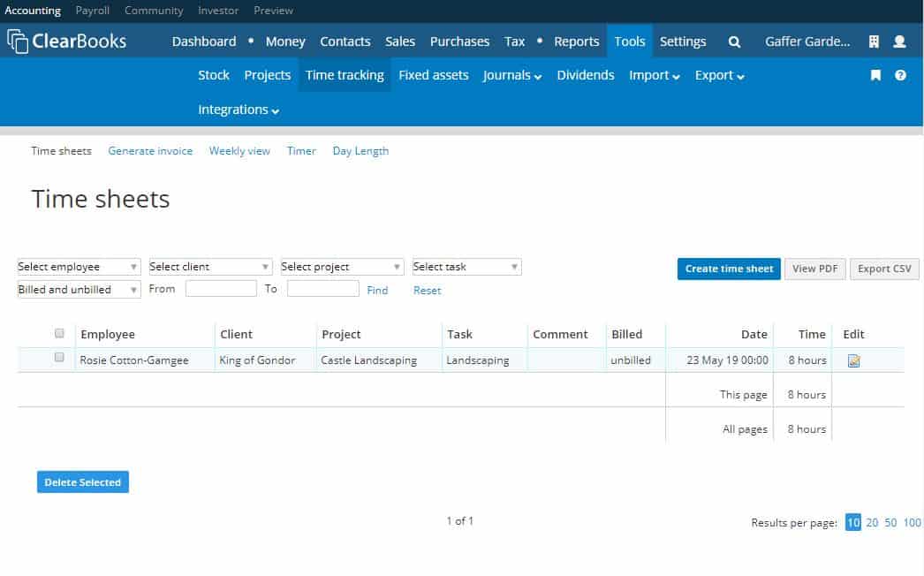Image resolution: width=924 pixels, height=576 pixels.
Task: Click the ClearBooks logo
Action: (x=66, y=42)
